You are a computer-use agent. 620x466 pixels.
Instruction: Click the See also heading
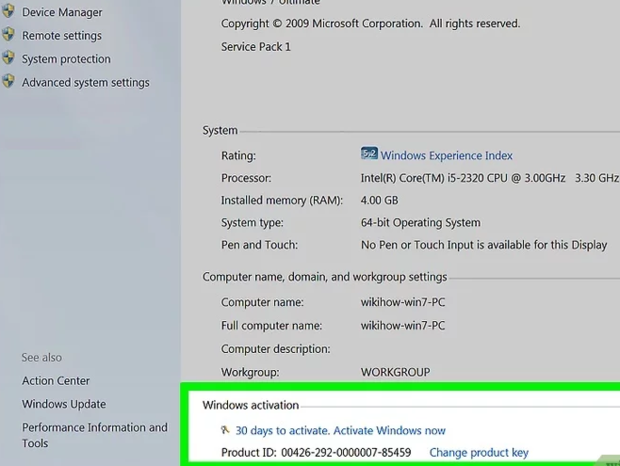42,357
